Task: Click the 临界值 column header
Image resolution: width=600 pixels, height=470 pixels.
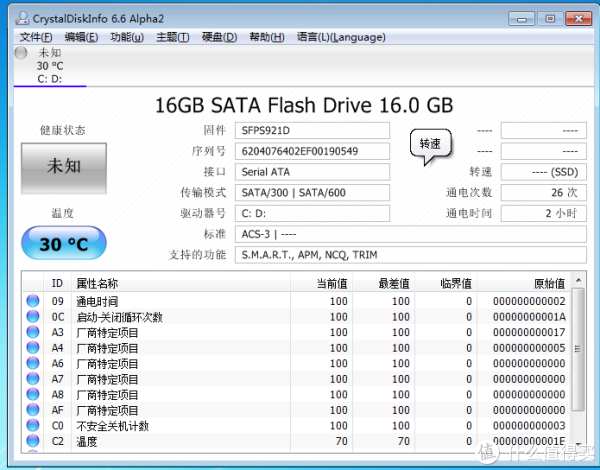Action: 445,283
